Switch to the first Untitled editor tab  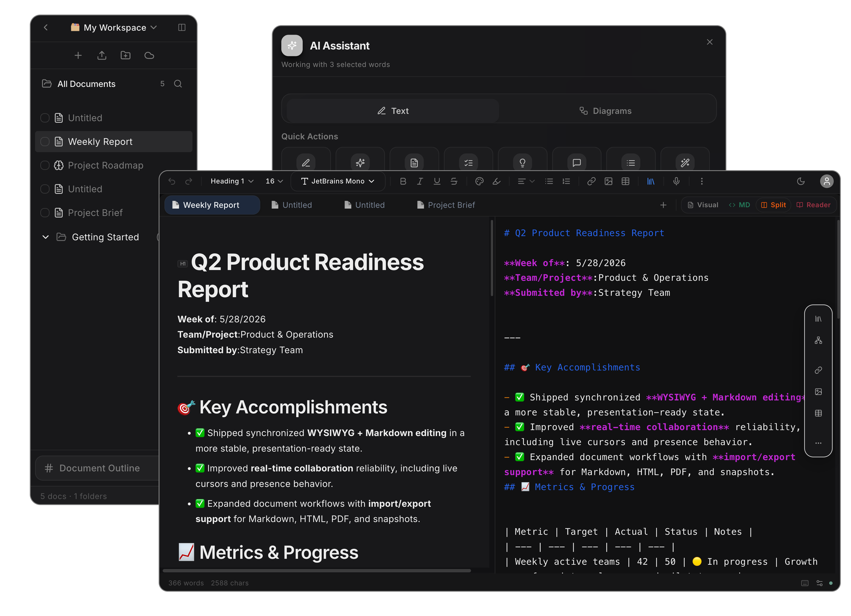(292, 205)
